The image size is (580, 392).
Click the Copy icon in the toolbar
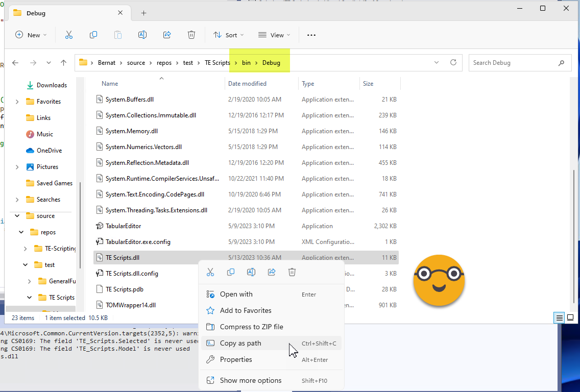[x=93, y=35]
